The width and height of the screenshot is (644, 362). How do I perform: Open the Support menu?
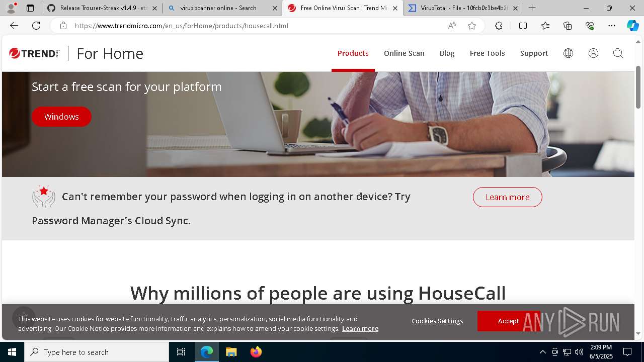[534, 53]
